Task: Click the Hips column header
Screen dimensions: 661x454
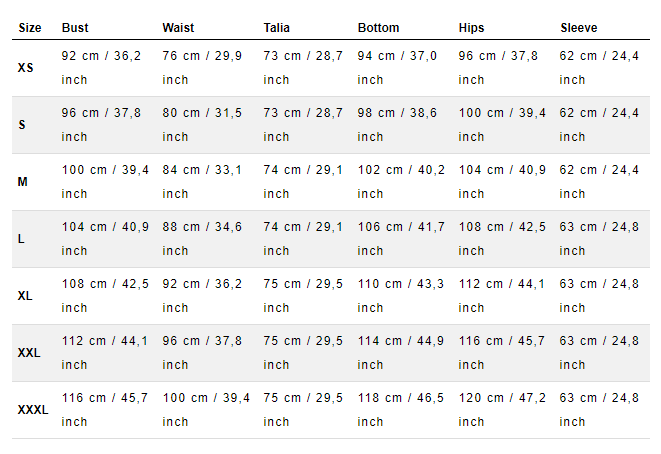Action: [471, 28]
